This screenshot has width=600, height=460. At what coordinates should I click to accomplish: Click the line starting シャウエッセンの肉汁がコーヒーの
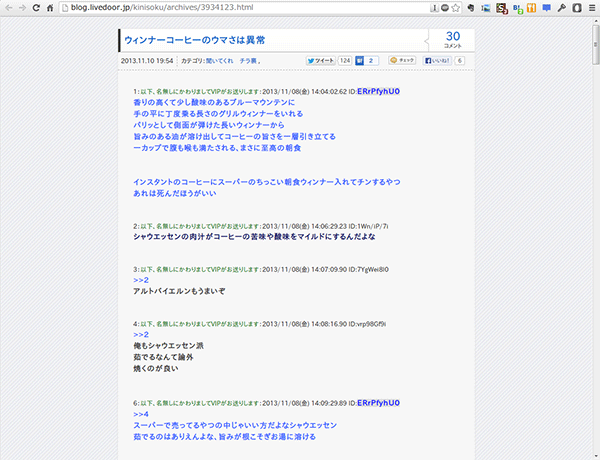pos(254,237)
